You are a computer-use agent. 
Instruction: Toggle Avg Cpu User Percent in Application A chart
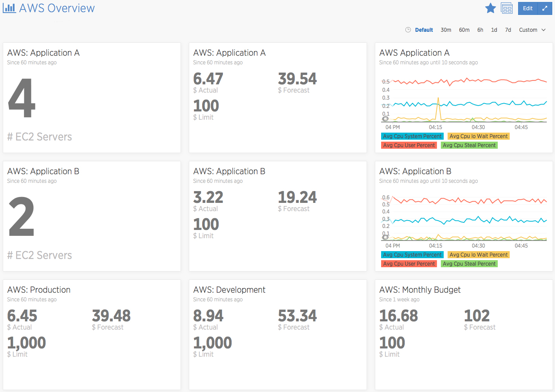click(409, 145)
